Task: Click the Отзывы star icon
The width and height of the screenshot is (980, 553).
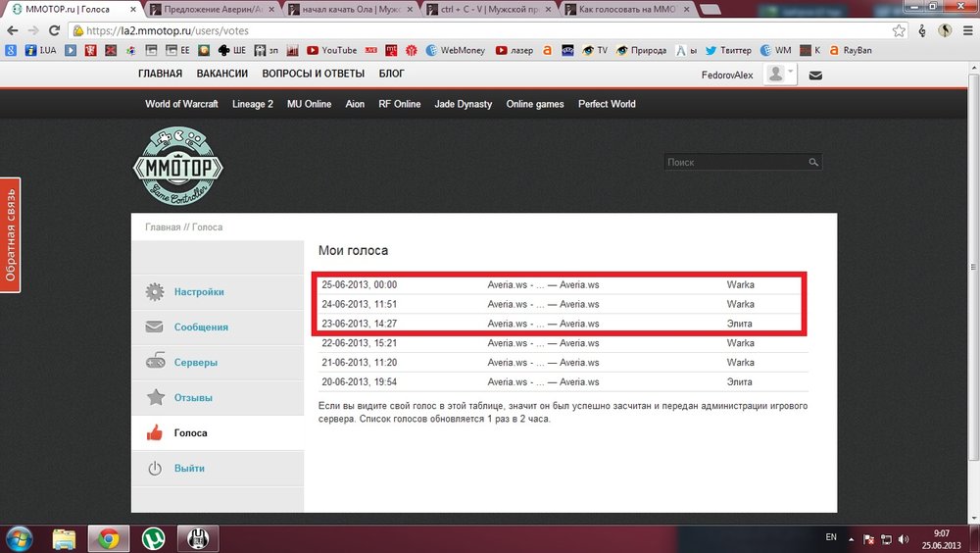Action: 155,398
